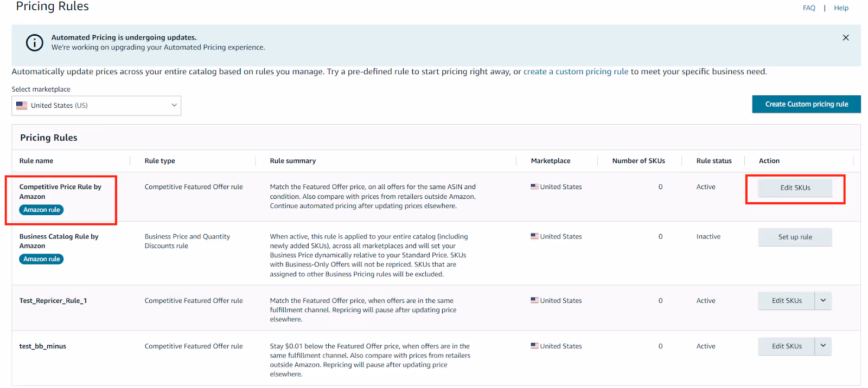868x388 pixels.
Task: Open the Help link
Action: click(x=841, y=8)
